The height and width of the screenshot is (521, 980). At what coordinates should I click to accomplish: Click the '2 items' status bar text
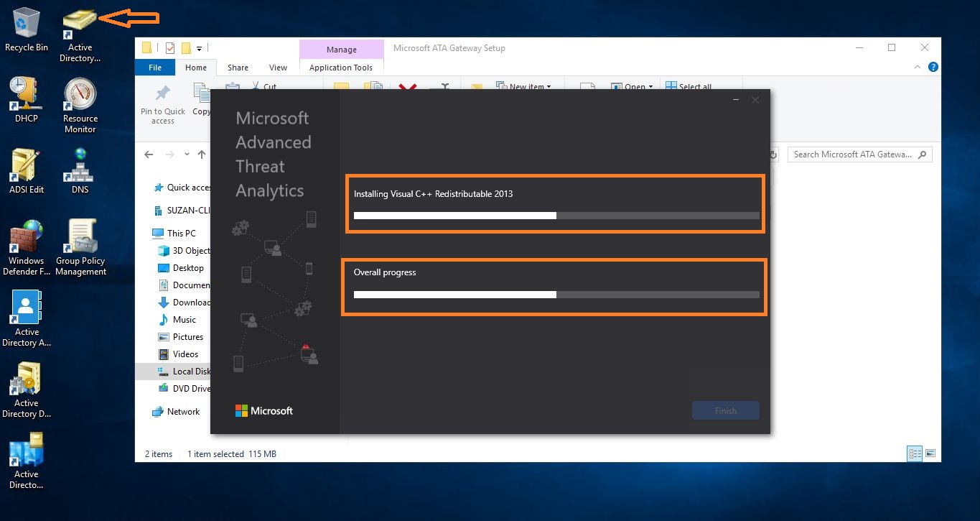point(159,454)
